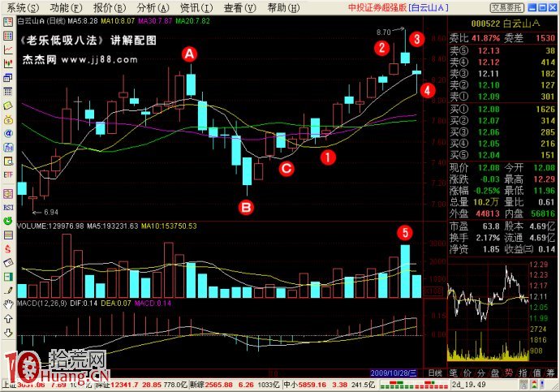Click the pink framed box icon below ETF

click(8, 194)
